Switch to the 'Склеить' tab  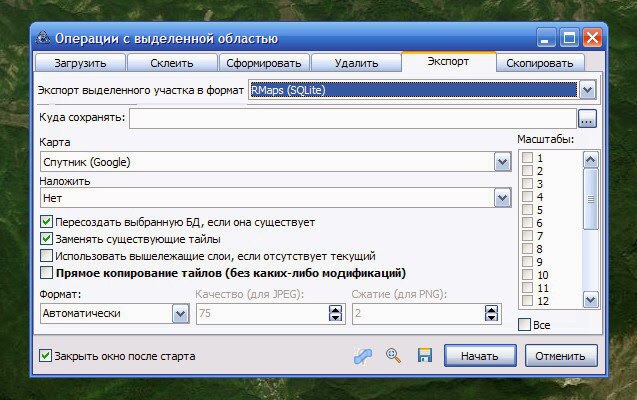tap(172, 63)
